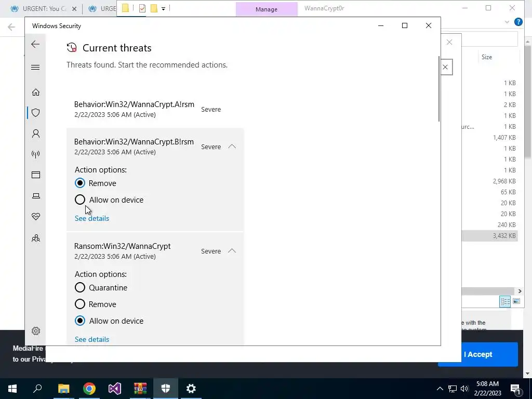Open Google Chrome from taskbar
Image resolution: width=532 pixels, height=399 pixels.
pyautogui.click(x=89, y=389)
